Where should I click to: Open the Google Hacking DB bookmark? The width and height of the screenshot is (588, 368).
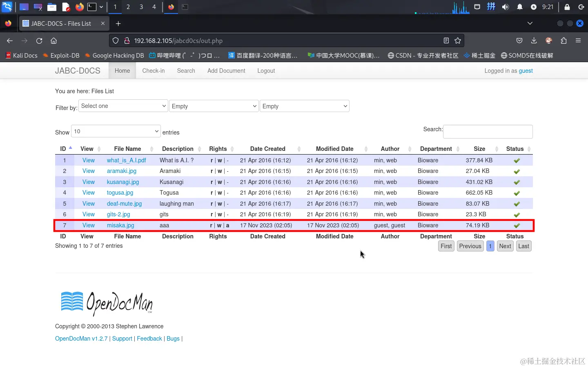tap(114, 55)
